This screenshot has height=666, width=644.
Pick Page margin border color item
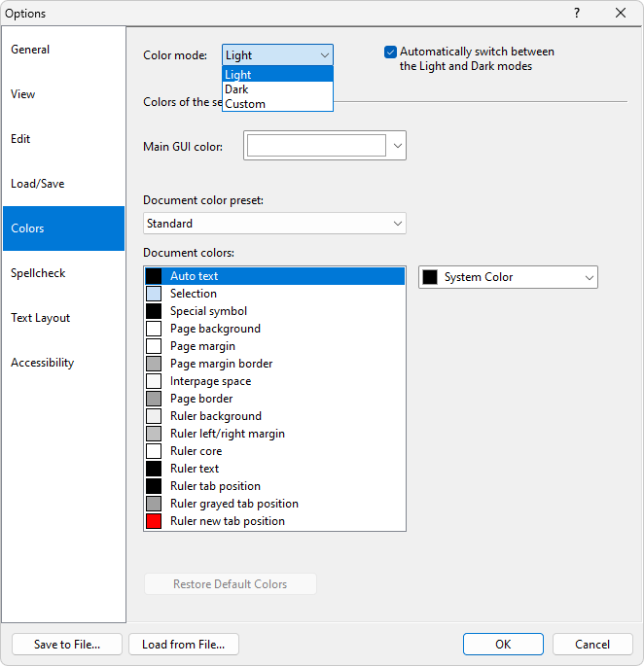(x=221, y=364)
